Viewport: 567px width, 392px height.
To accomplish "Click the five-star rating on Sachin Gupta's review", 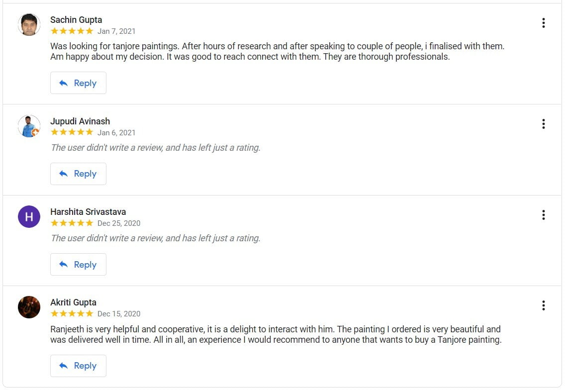I will [72, 31].
